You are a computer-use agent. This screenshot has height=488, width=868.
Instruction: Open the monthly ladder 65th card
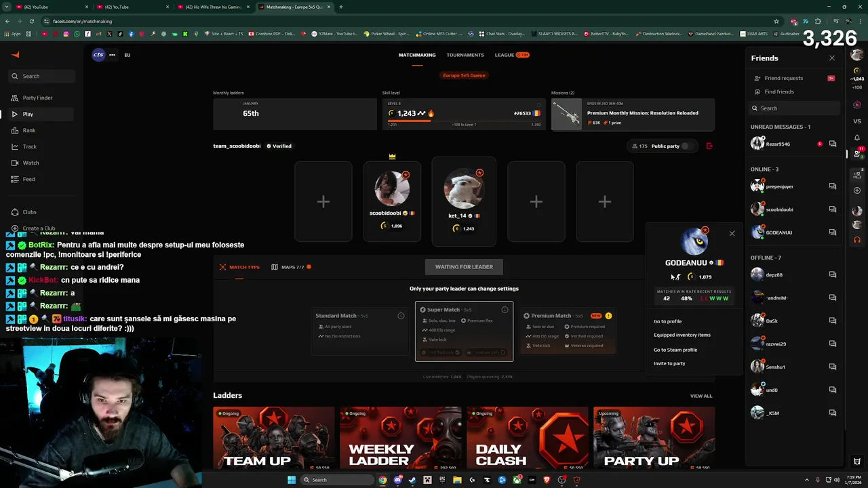[295, 114]
